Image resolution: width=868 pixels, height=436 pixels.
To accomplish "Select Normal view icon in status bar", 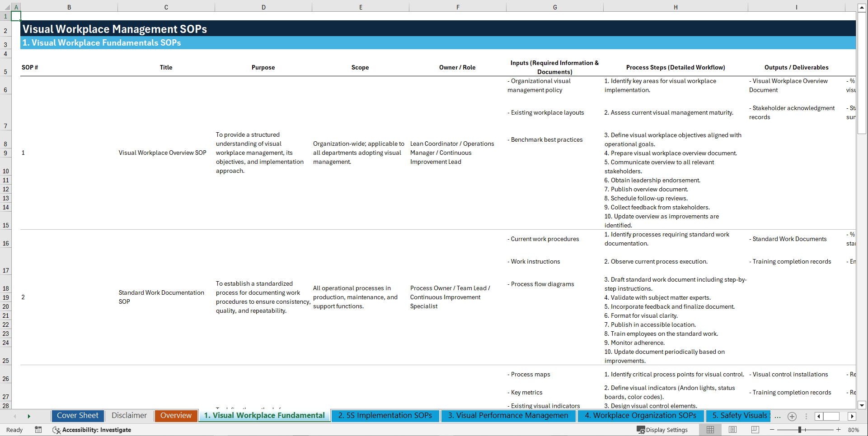I will tap(710, 430).
